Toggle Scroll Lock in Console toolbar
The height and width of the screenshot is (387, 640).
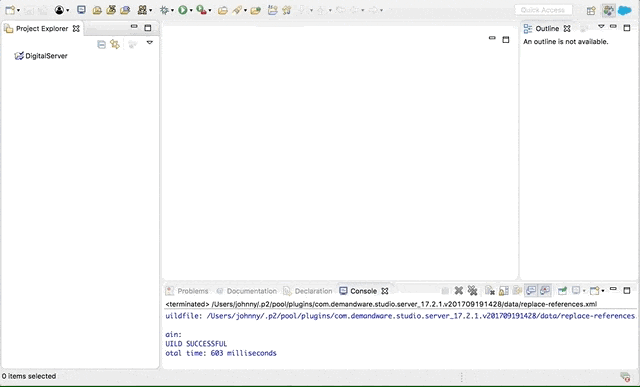[x=504, y=291]
